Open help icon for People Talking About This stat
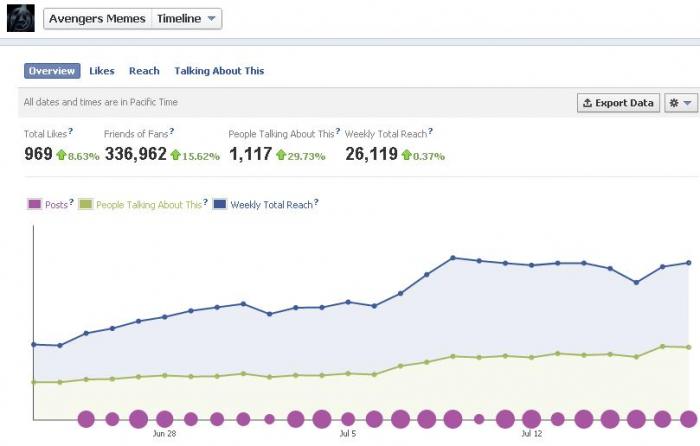The height and width of the screenshot is (446, 700). pos(338,131)
